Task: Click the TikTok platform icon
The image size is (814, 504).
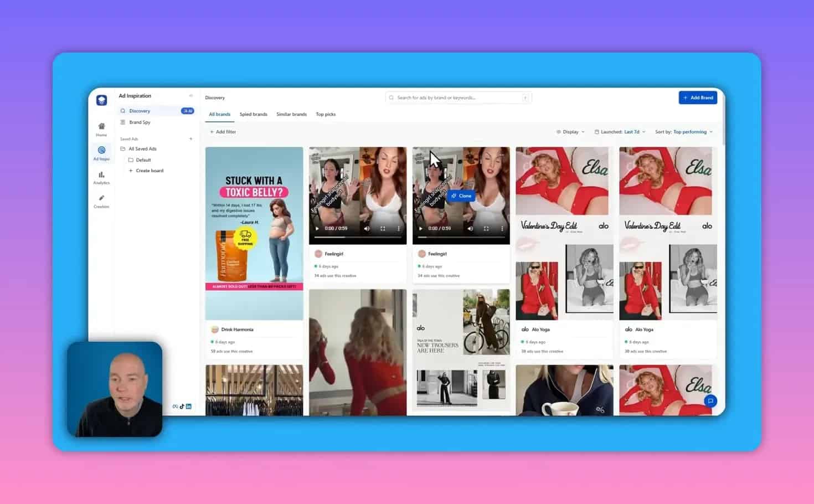Action: 182,407
